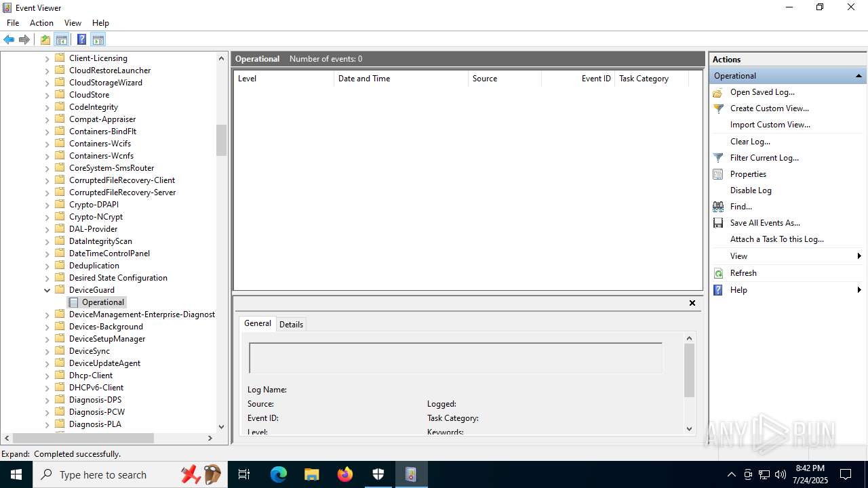The width and height of the screenshot is (868, 488).
Task: Expand the View submenu arrow in Actions
Action: pos(859,256)
